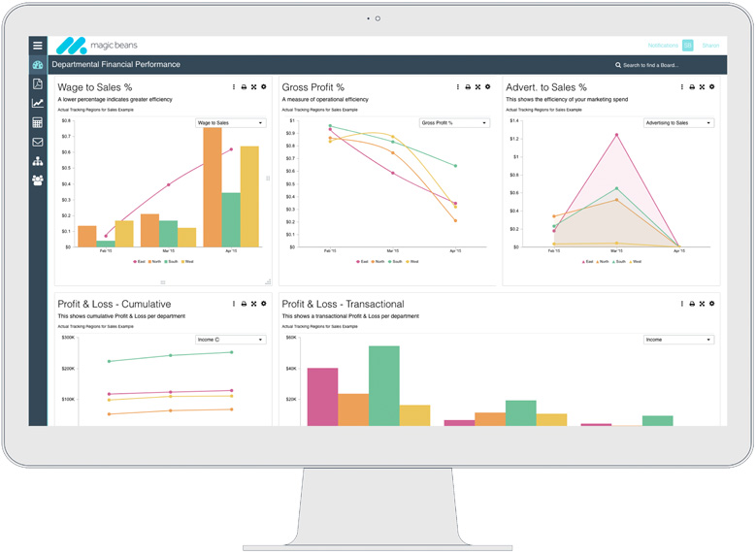This screenshot has height=555, width=756.
Task: Click the envelope mail icon in the sidebar
Action: pyautogui.click(x=38, y=143)
